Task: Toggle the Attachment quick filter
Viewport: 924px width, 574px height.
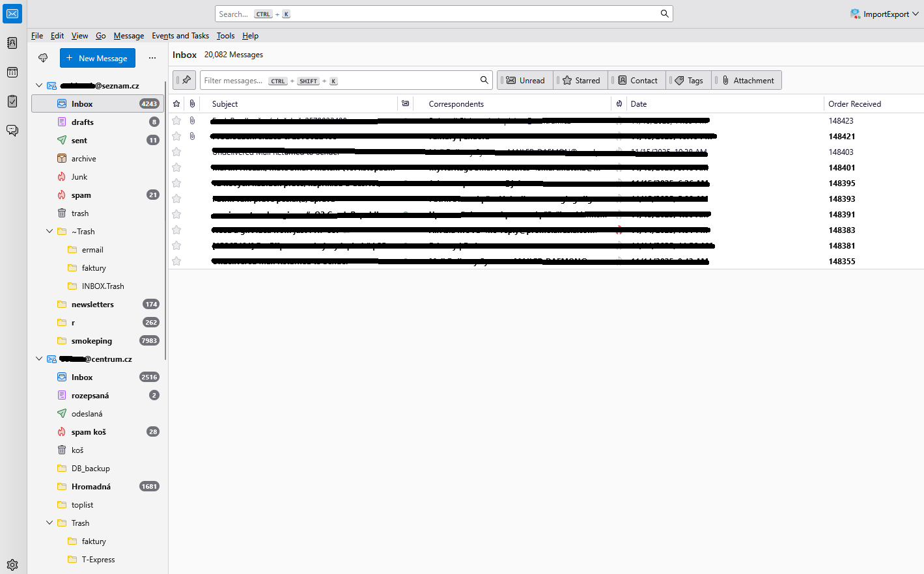Action: coord(748,81)
